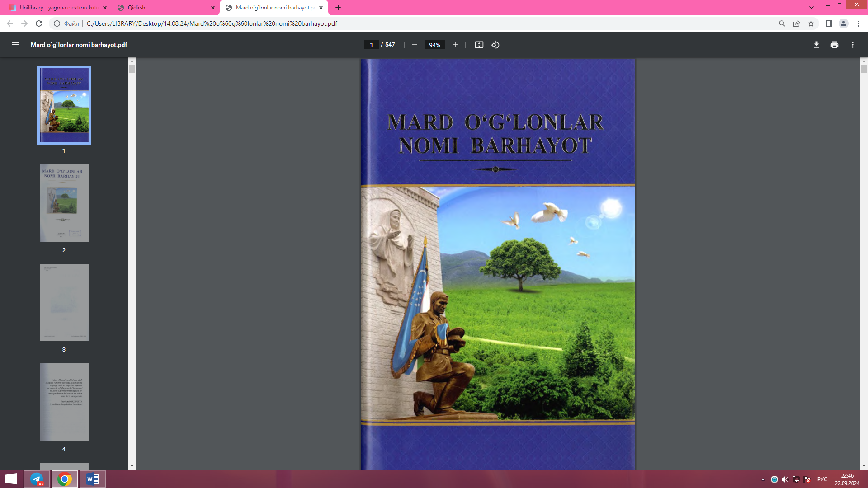Switch the РУС input language
The image size is (868, 488).
[x=822, y=479]
